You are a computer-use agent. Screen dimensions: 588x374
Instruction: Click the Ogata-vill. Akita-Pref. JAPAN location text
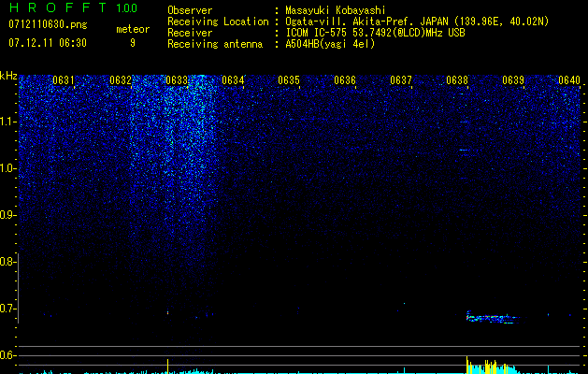point(417,22)
